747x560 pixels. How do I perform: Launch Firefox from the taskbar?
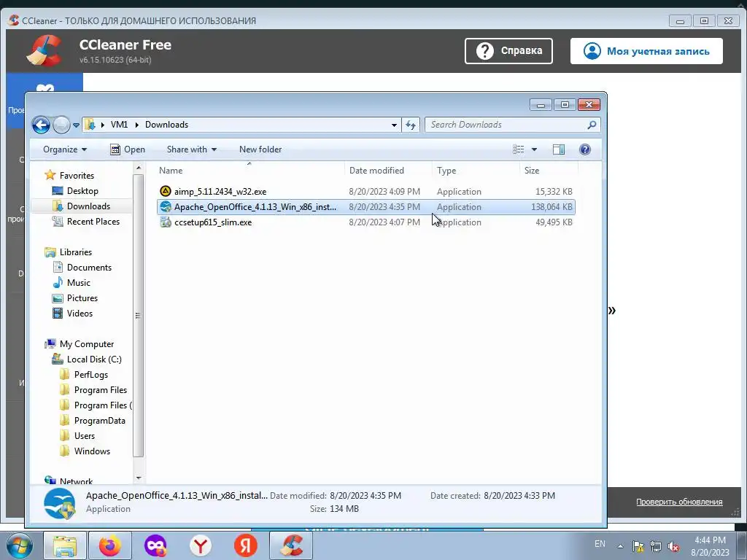pyautogui.click(x=110, y=545)
